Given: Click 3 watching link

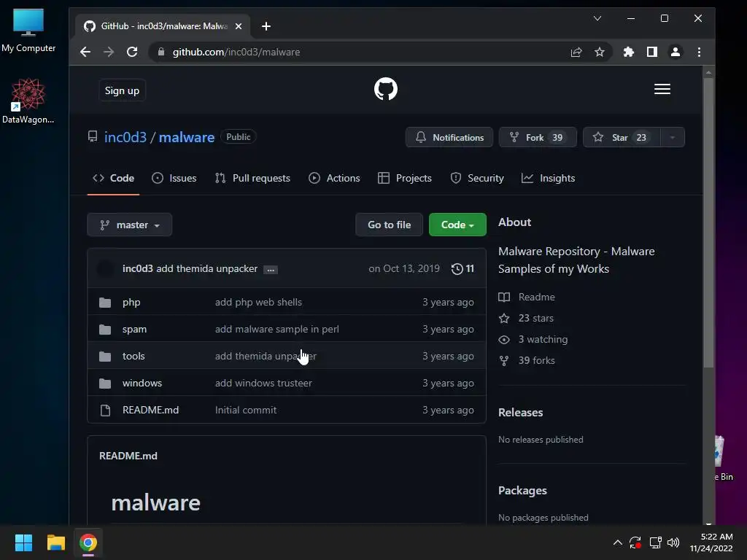Looking at the screenshot, I should tap(533, 340).
